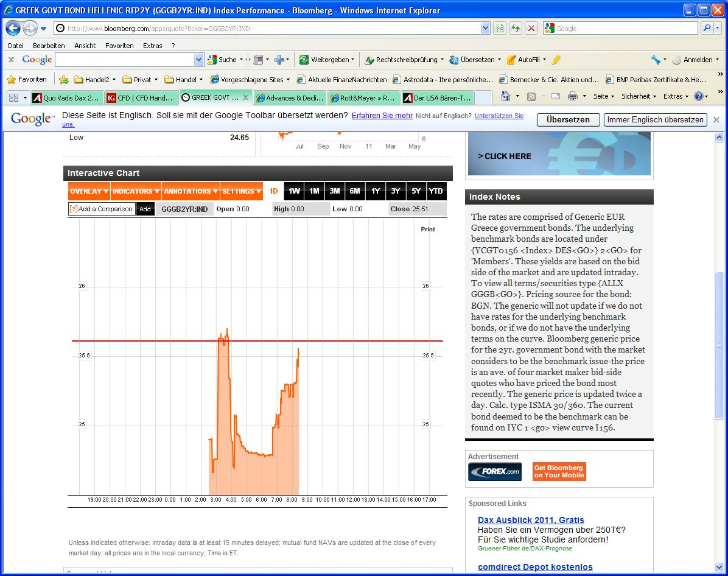Click the blue help question icon
The image size is (728, 576).
pyautogui.click(x=699, y=96)
